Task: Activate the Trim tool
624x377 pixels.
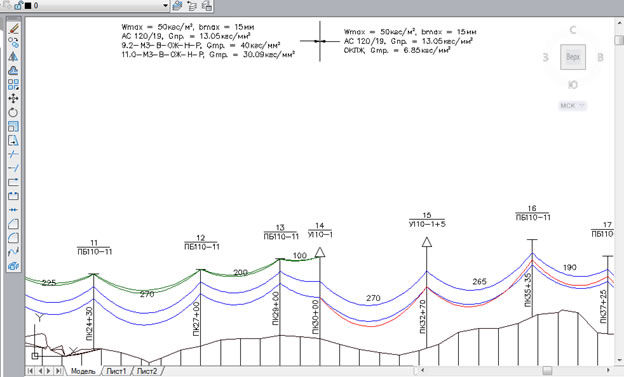Action: (x=13, y=154)
